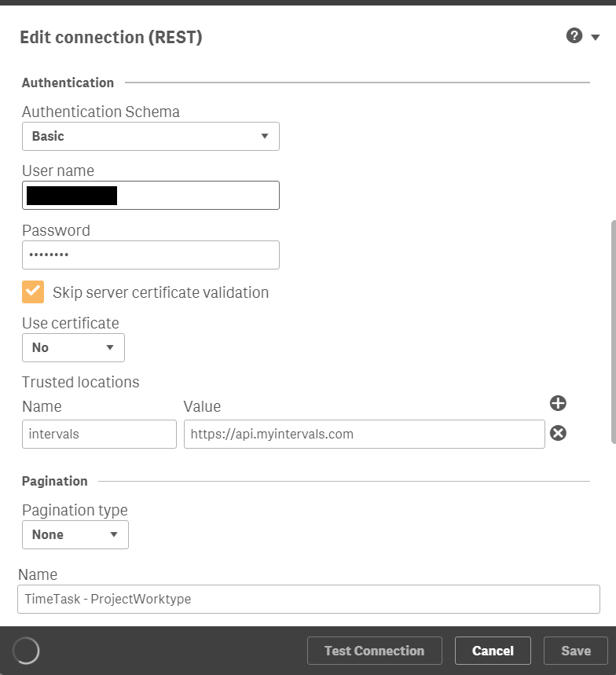
Task: Click the vertical scrollbar on the dialog
Action: (x=612, y=330)
